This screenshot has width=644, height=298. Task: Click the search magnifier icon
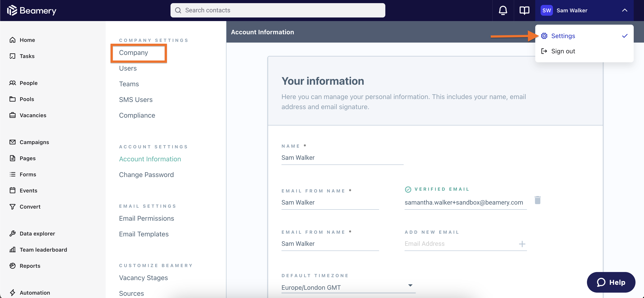click(x=178, y=10)
